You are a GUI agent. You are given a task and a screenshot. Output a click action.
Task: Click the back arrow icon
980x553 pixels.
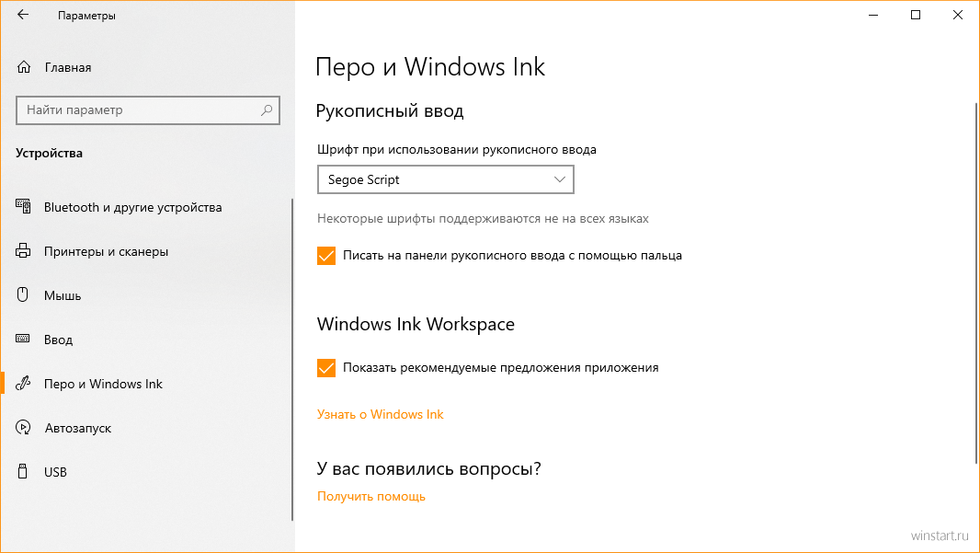point(23,15)
